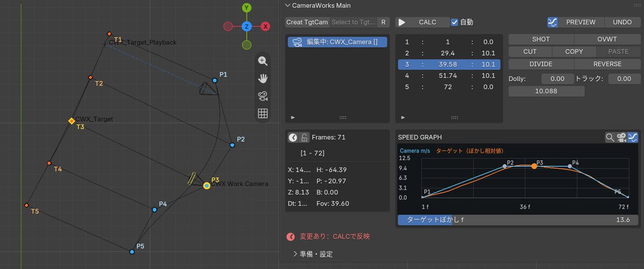644x269 pixels.
Task: Click the OVWT button
Action: (x=608, y=40)
